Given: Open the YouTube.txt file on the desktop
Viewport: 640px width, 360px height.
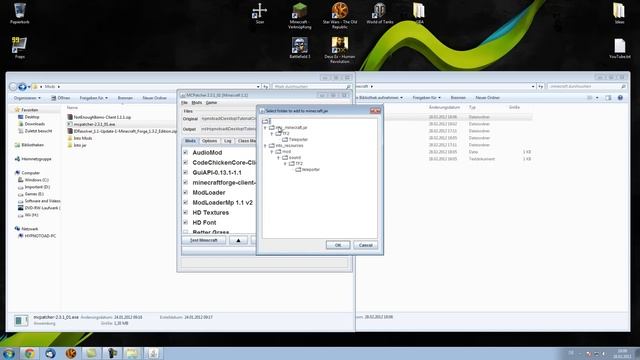Looking at the screenshot, I should tap(620, 48).
